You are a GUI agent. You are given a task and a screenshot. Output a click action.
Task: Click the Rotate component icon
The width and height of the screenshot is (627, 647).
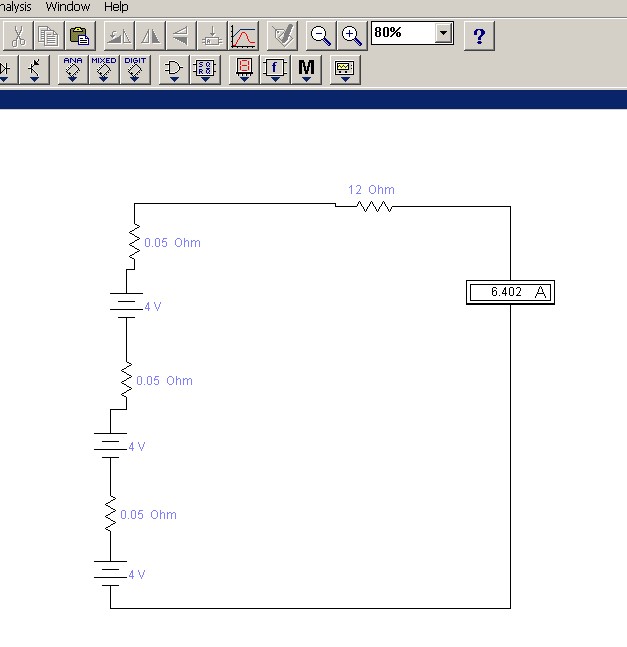tap(119, 37)
